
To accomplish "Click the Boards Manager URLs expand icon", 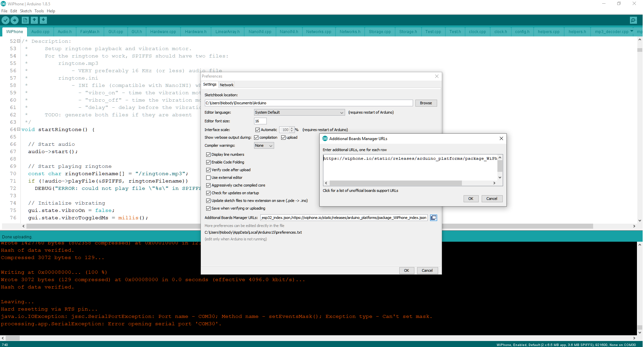I will point(433,218).
